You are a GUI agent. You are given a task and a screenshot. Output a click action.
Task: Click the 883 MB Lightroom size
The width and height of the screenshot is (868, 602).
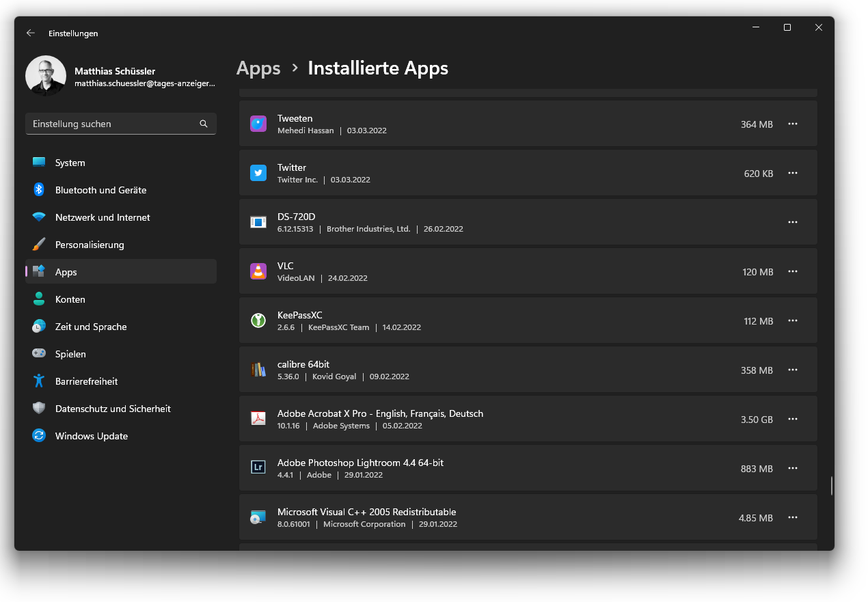(757, 469)
